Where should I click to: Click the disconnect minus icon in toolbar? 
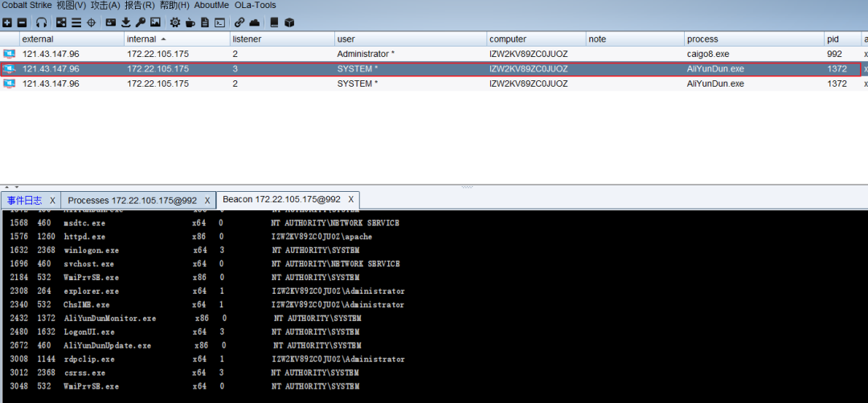(22, 22)
